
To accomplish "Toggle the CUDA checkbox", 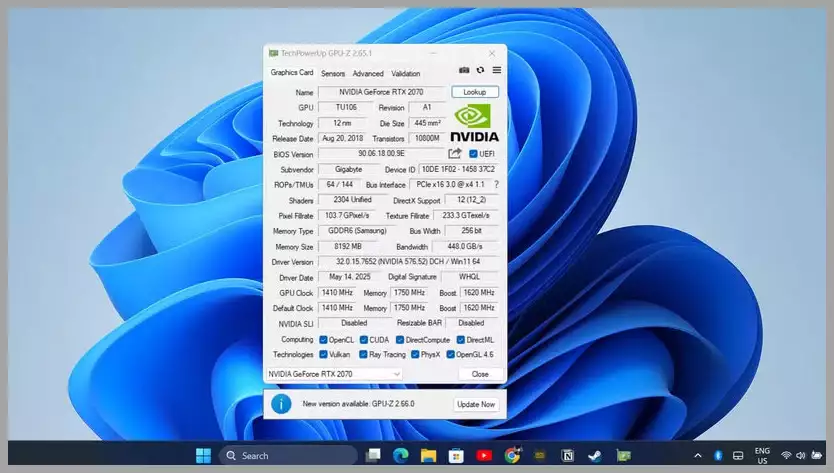I will 363,339.
